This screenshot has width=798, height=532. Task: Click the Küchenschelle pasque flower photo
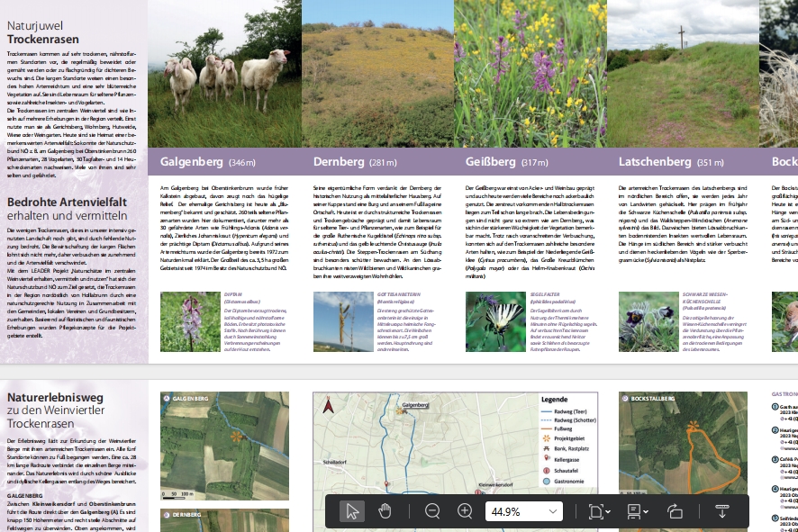(x=648, y=321)
